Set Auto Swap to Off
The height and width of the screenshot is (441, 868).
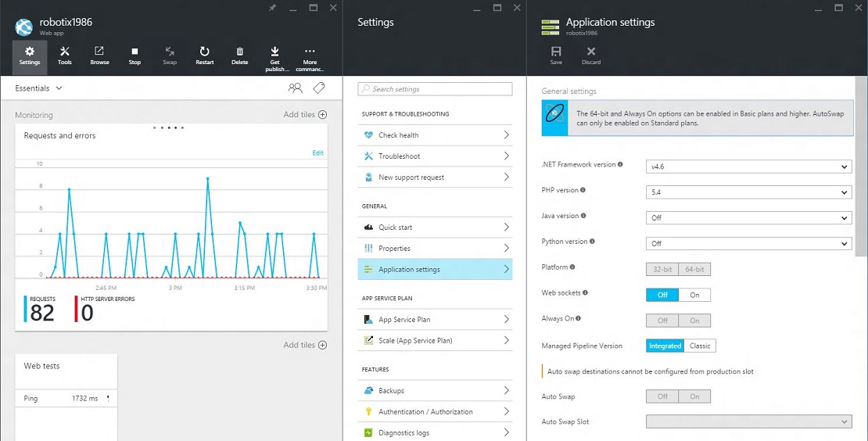click(662, 396)
